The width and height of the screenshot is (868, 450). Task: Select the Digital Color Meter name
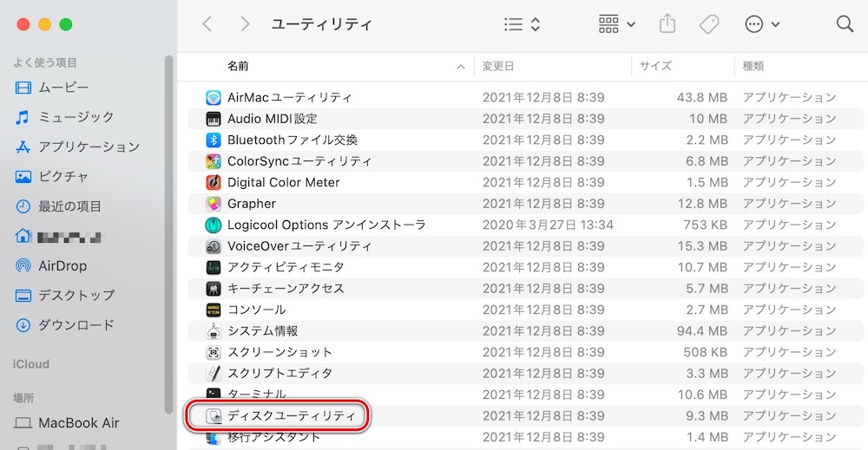point(284,182)
